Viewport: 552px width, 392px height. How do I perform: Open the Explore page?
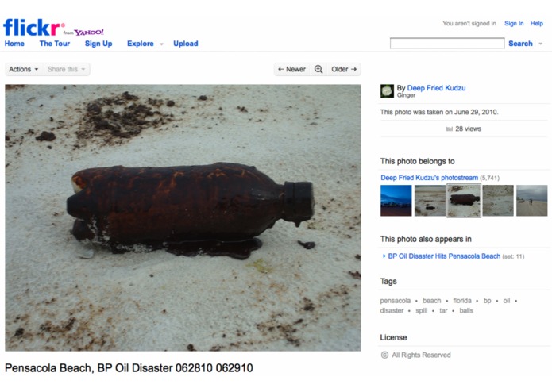click(x=141, y=44)
